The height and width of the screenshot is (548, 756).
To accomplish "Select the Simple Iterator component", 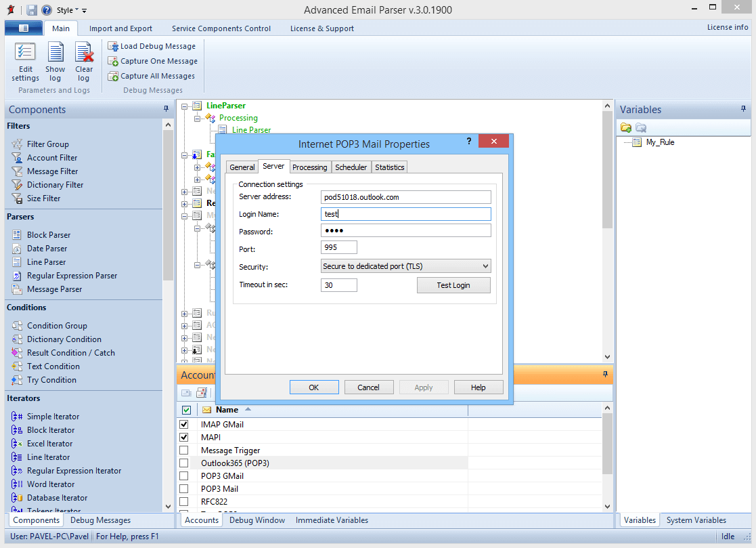I will click(x=45, y=417).
